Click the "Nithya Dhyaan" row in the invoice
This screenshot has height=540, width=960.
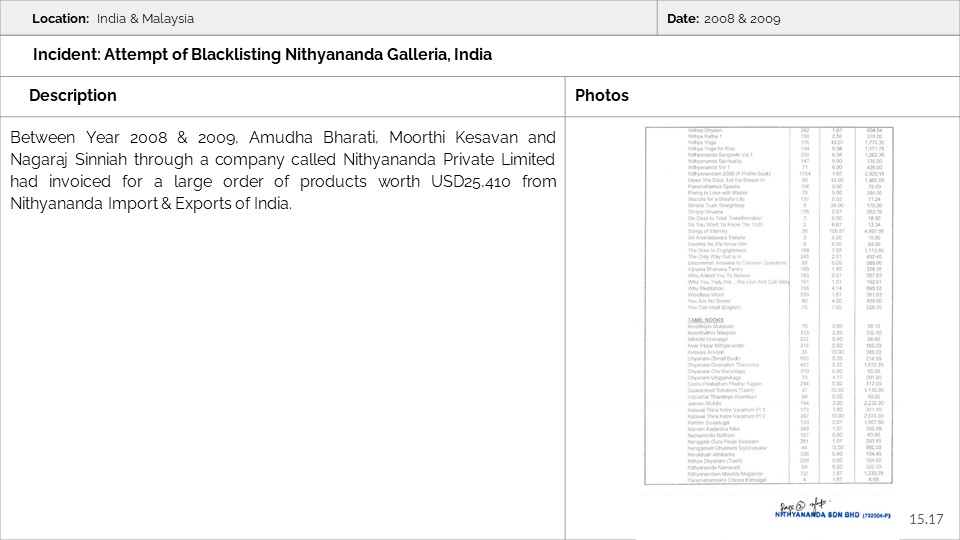click(x=708, y=131)
